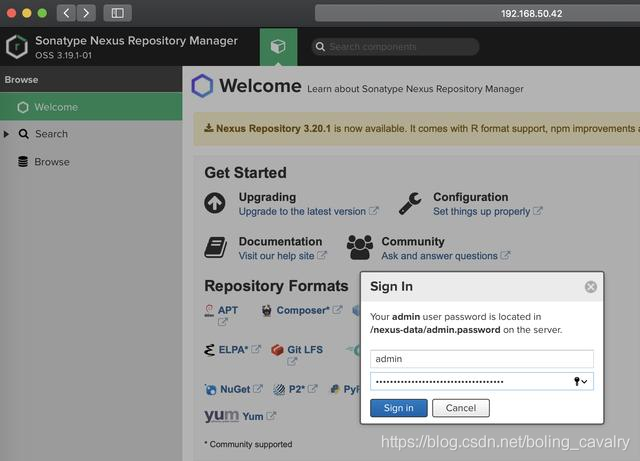Click the '* Community supported' footnote text
The image size is (640, 461).
[248, 444]
